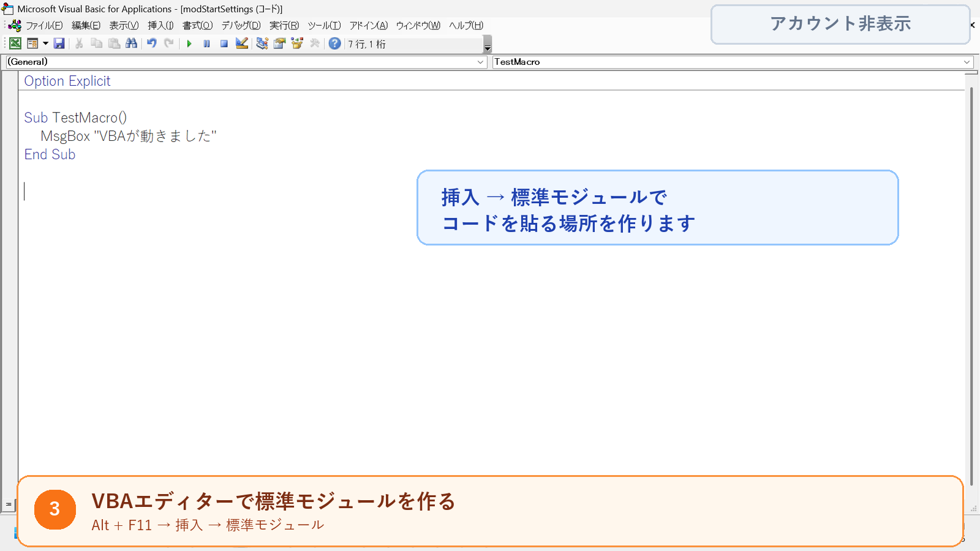
Task: Click the title bar system menu icon
Action: click(7, 9)
